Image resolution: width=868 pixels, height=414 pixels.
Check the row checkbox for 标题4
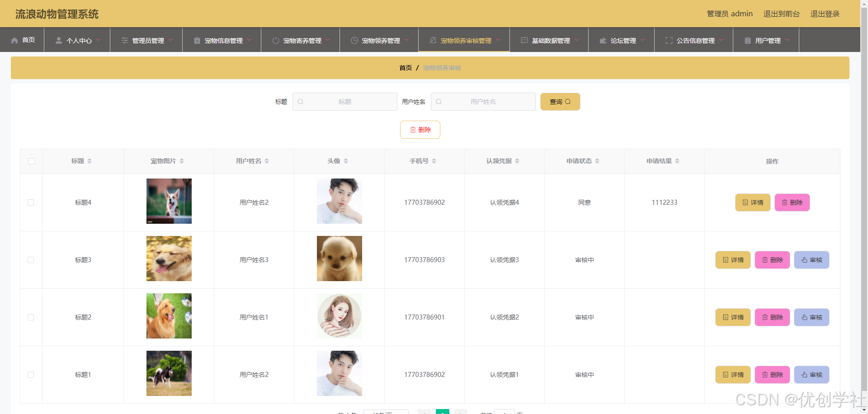pyautogui.click(x=31, y=202)
